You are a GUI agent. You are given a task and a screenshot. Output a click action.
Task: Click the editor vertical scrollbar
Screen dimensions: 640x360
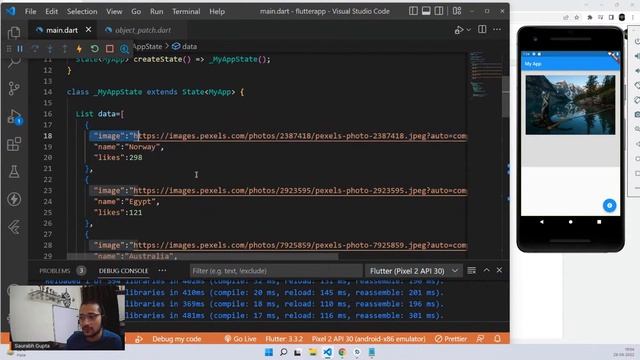[x=505, y=98]
